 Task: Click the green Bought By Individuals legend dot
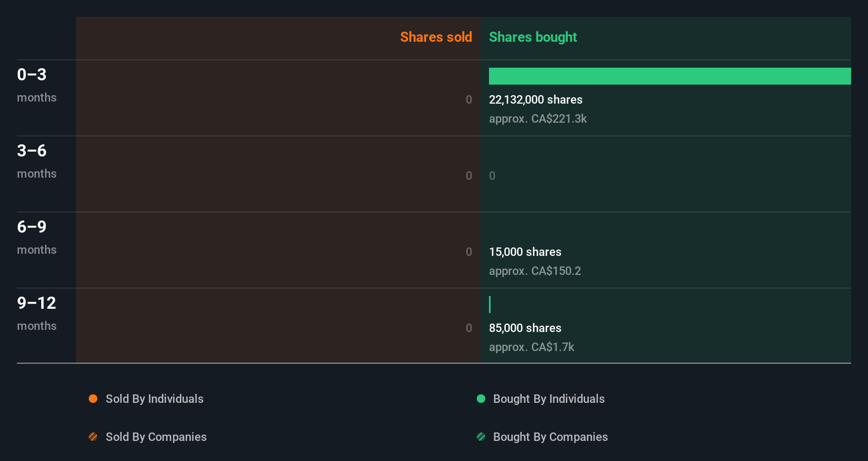click(x=481, y=399)
